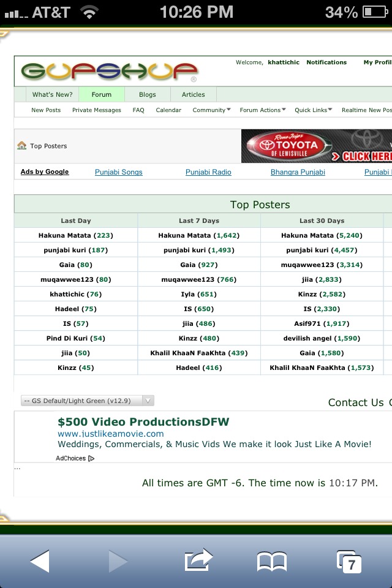Open the GS Default/Light Green style dropdown
The height and width of the screenshot is (588, 392).
88,401
